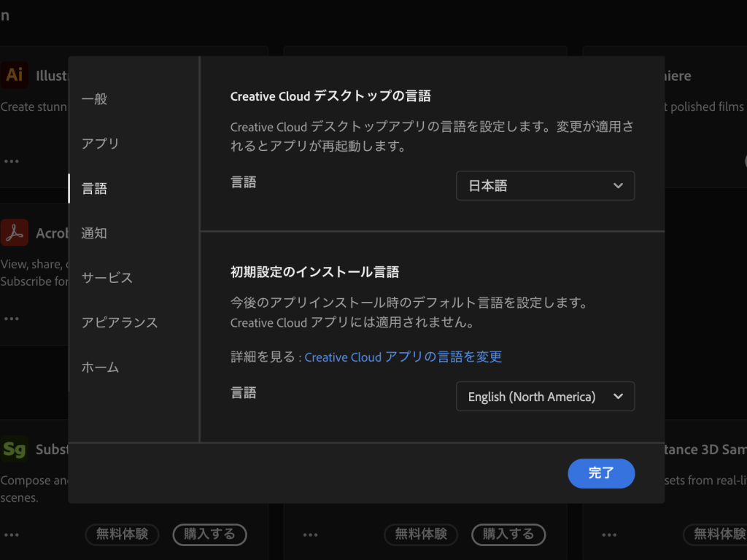The image size is (747, 560).
Task: Switch to the 一般 settings tab
Action: pyautogui.click(x=95, y=99)
